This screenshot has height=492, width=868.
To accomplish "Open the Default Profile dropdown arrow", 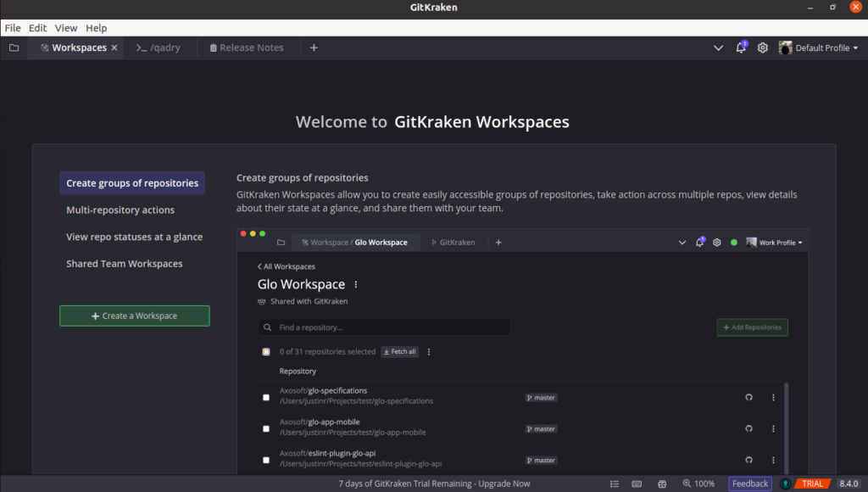I will point(856,48).
